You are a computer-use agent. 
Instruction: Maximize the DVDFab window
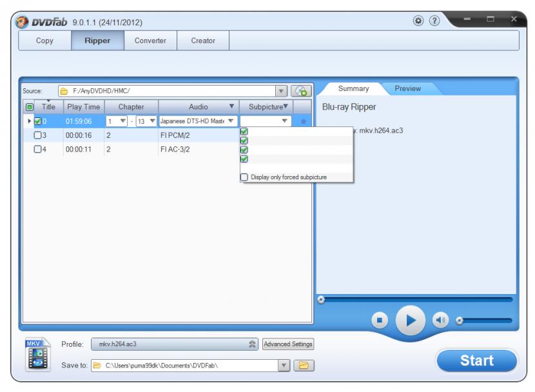[491, 19]
